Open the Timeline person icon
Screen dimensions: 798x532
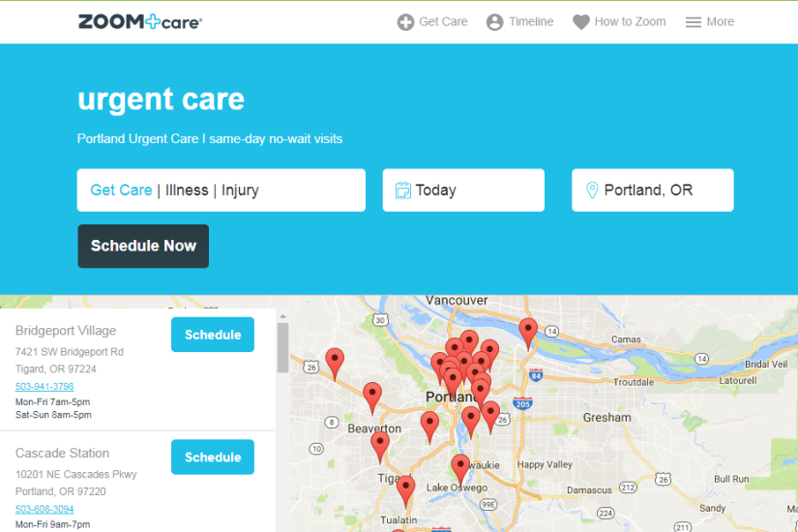coord(494,22)
